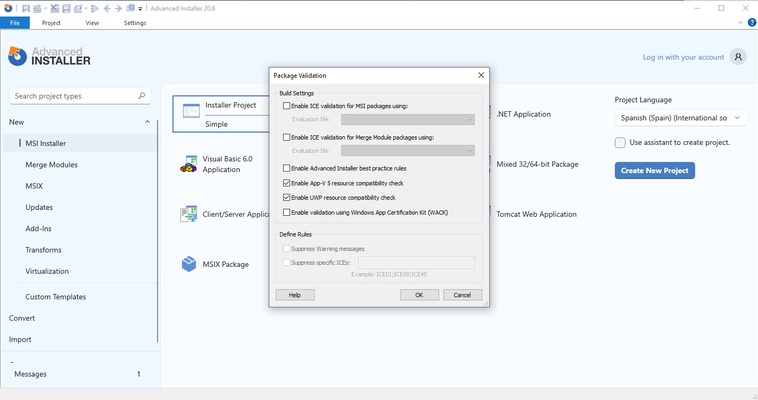Uncheck UWP resource compatibility check
The image size is (758, 400).
click(287, 197)
